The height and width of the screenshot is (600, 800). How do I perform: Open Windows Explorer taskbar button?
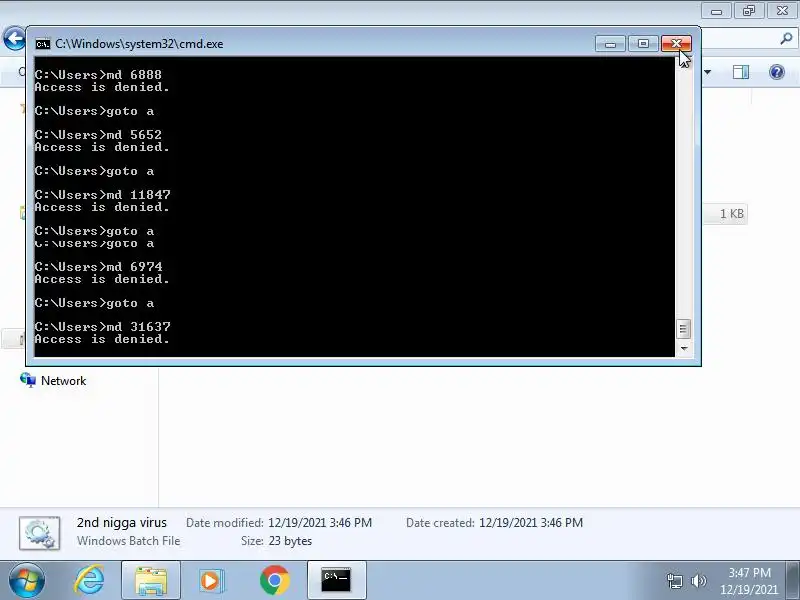pos(151,580)
